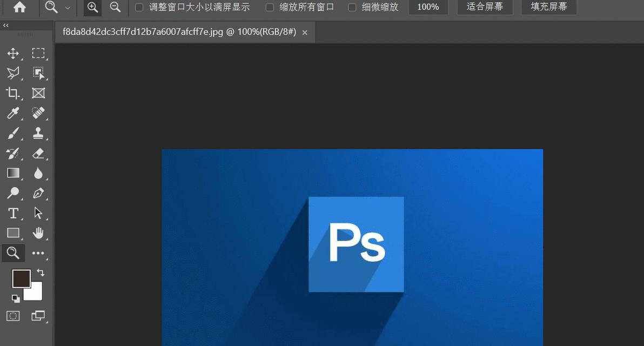
Task: Swap foreground and background colors
Action: [x=40, y=272]
